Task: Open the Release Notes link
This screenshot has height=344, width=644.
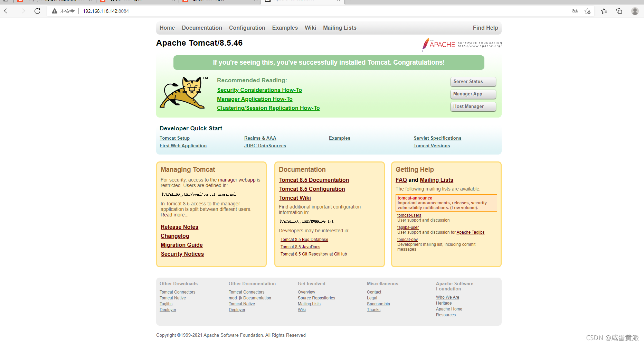Action: tap(179, 227)
